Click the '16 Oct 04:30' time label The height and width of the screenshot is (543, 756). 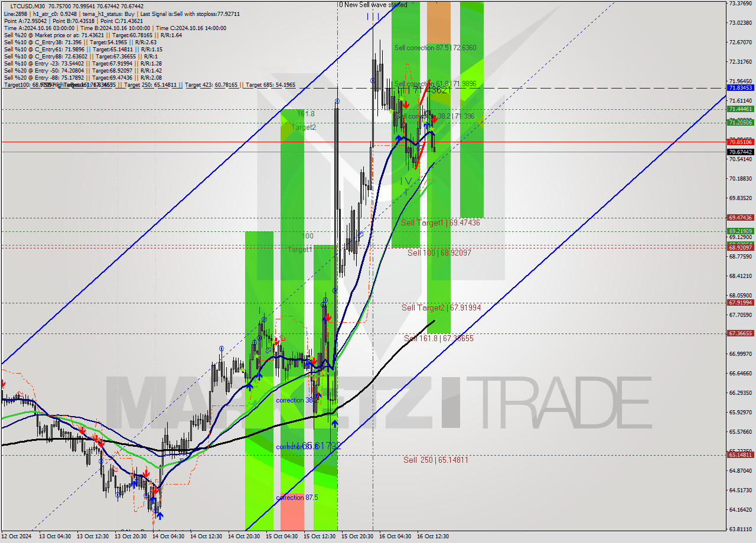[x=395, y=537]
